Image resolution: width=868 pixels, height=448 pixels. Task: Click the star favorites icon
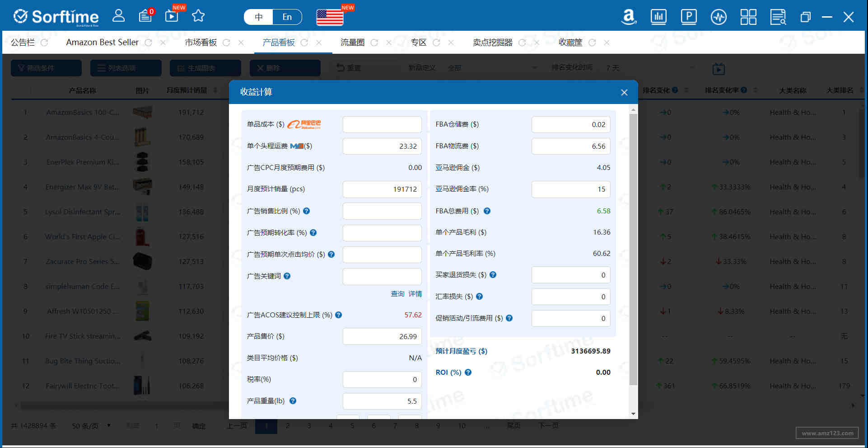198,16
